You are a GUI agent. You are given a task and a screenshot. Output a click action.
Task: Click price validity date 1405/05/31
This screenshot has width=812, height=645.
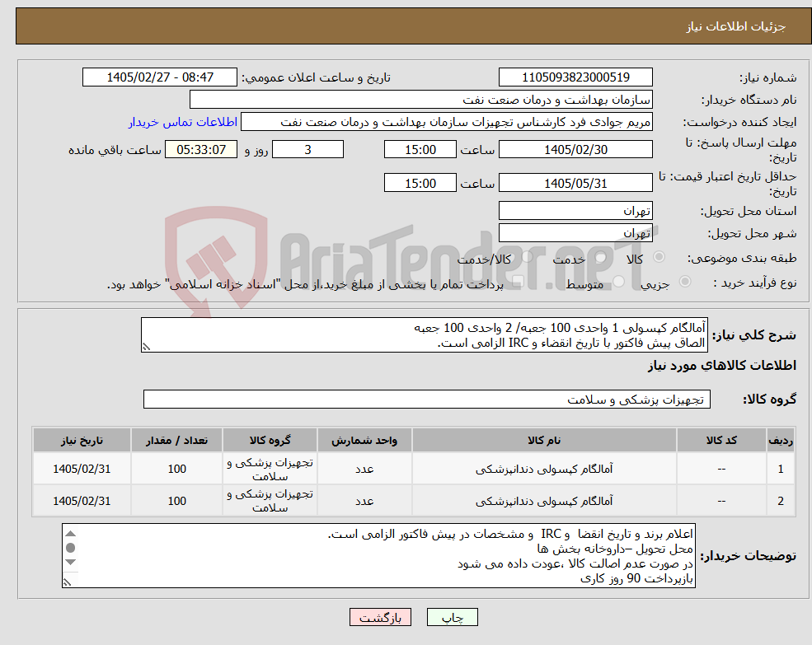(x=575, y=183)
